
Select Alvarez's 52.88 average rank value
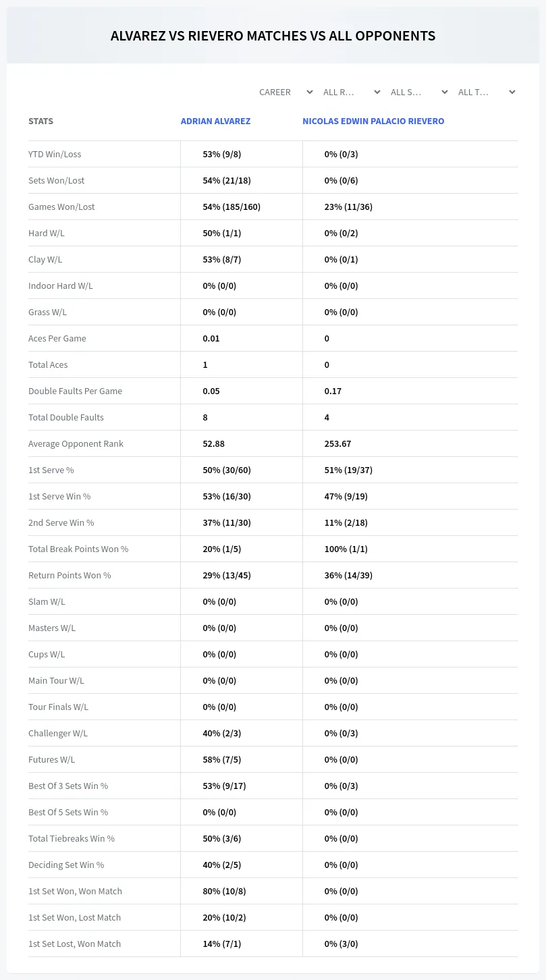point(213,443)
